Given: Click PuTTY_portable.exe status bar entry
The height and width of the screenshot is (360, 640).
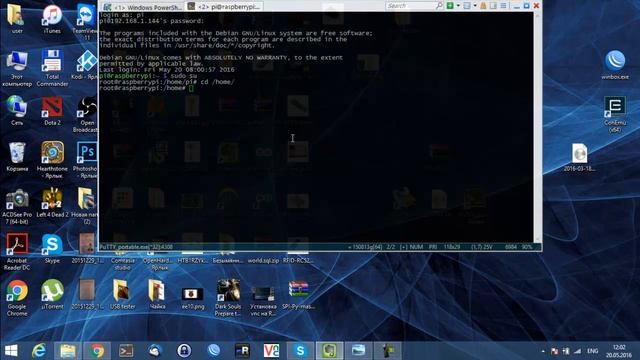Looking at the screenshot, I should pos(136,247).
